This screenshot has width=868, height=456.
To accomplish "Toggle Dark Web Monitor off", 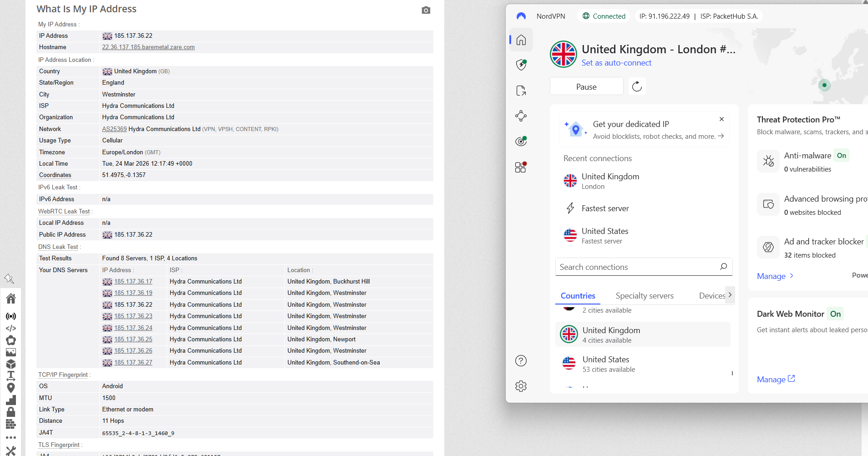I will (x=836, y=314).
